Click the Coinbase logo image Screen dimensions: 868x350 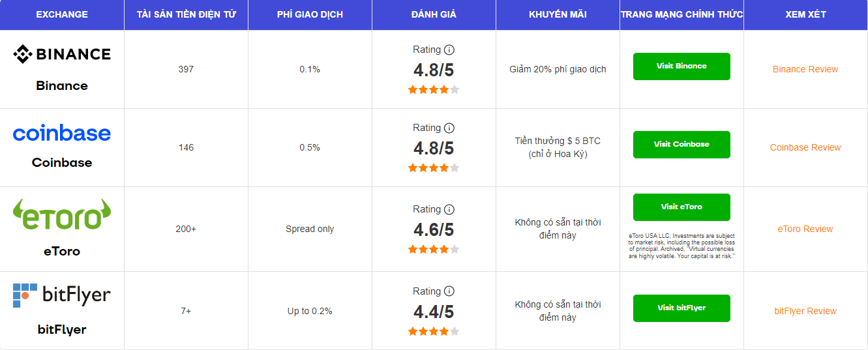point(62,134)
